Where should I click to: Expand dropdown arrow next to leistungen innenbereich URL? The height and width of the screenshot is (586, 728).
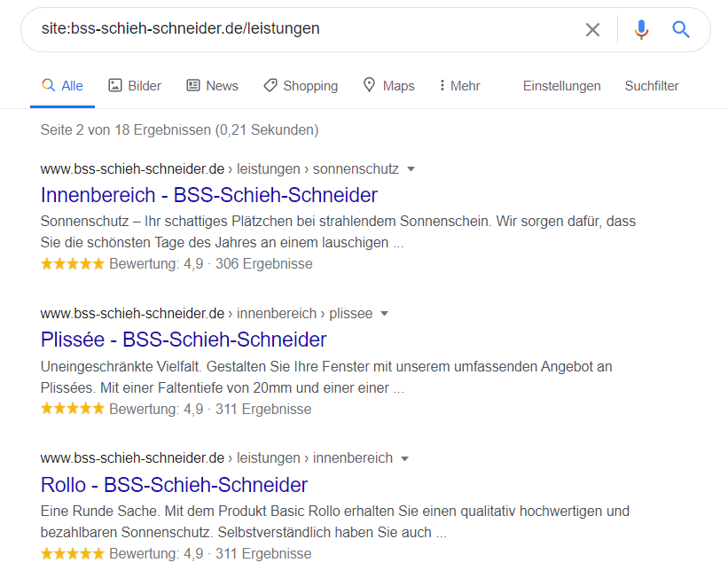point(404,458)
